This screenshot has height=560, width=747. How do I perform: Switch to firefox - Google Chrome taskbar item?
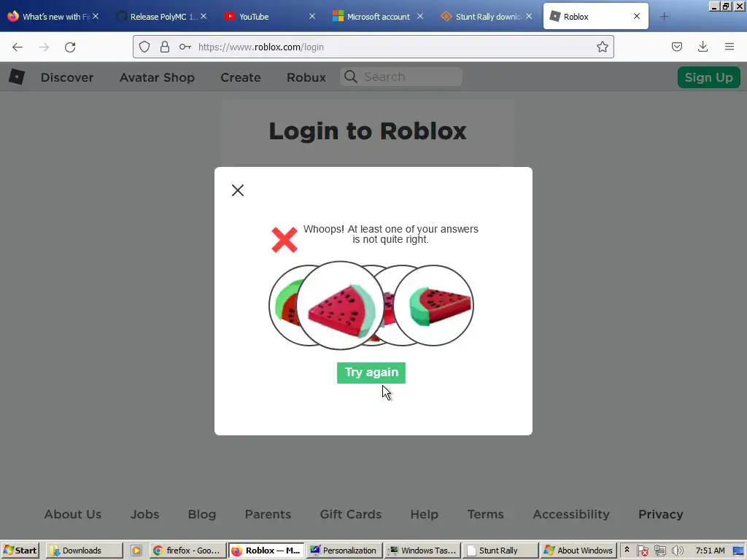point(187,551)
